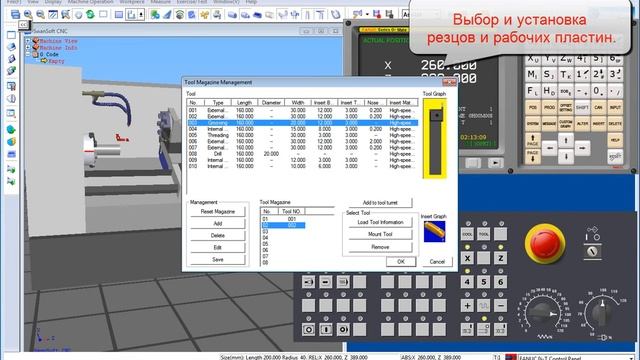Screen dimensions: 640x360
Task: Click the green circular refresh toolbar icon
Action: tap(91, 15)
